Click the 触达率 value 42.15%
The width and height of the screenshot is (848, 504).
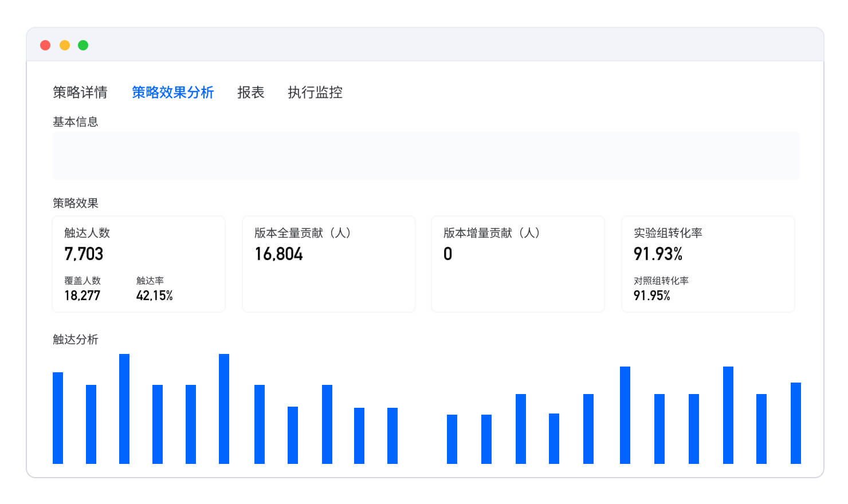tap(154, 296)
